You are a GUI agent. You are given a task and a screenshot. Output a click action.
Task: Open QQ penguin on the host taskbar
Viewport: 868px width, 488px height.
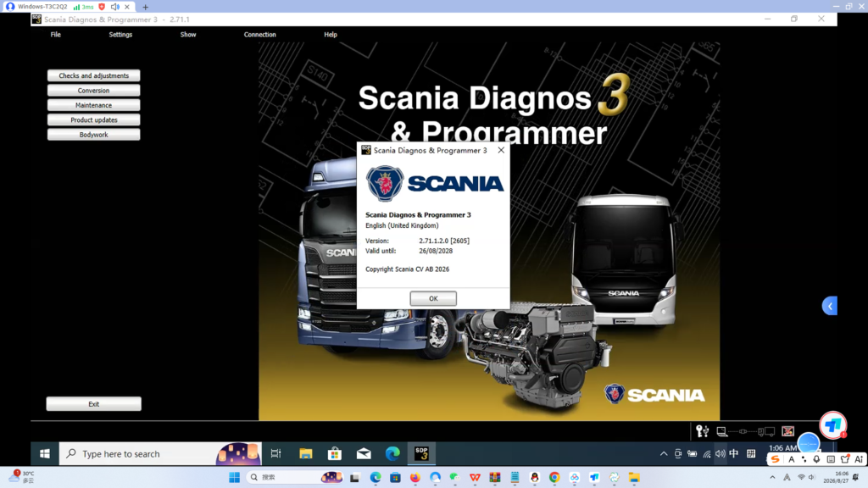pos(534,477)
